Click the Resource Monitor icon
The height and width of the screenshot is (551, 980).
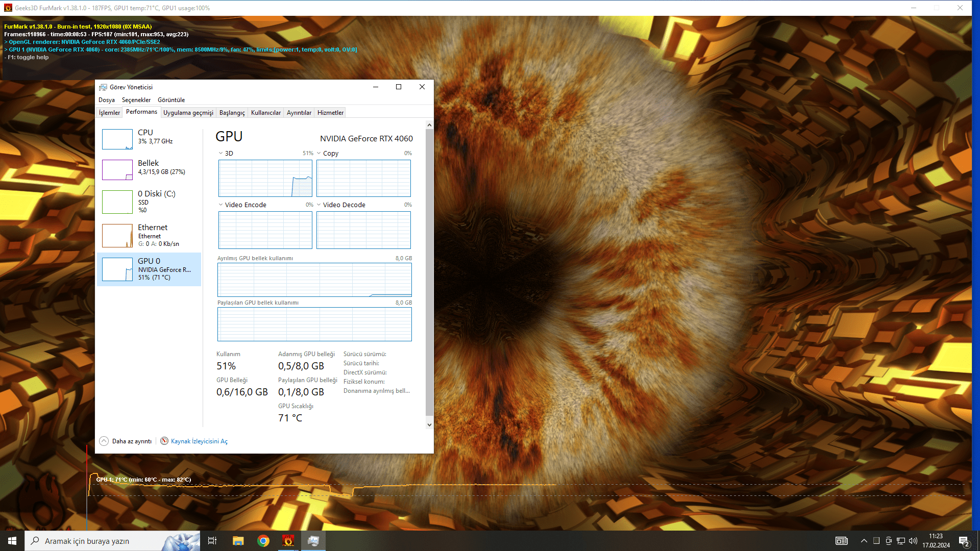164,441
